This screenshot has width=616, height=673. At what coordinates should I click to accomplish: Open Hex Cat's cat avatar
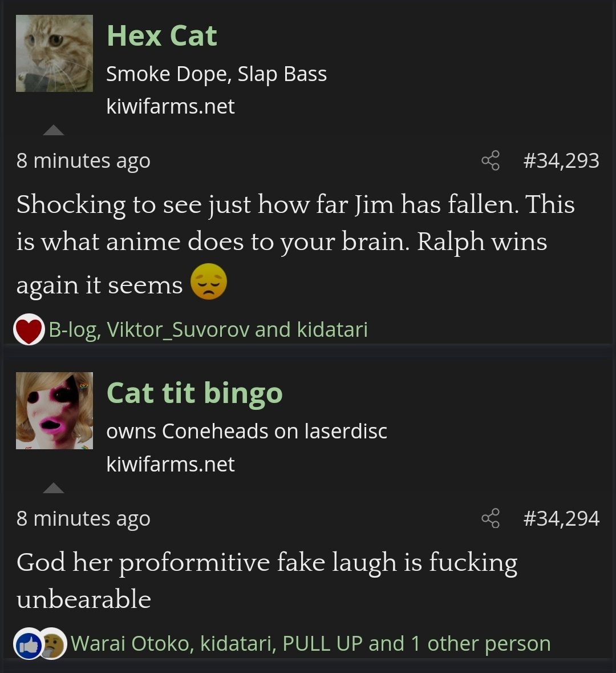[x=55, y=53]
